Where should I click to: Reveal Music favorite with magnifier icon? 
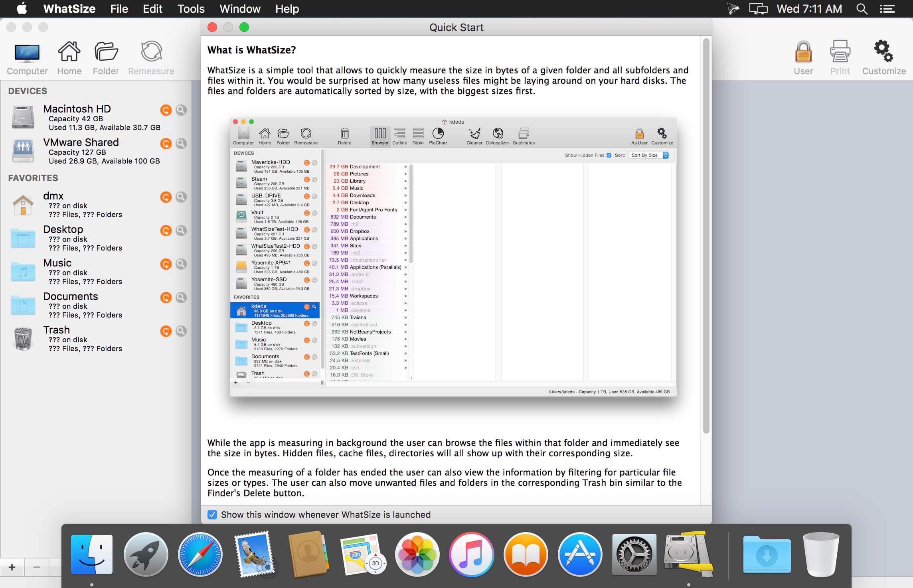click(x=181, y=264)
